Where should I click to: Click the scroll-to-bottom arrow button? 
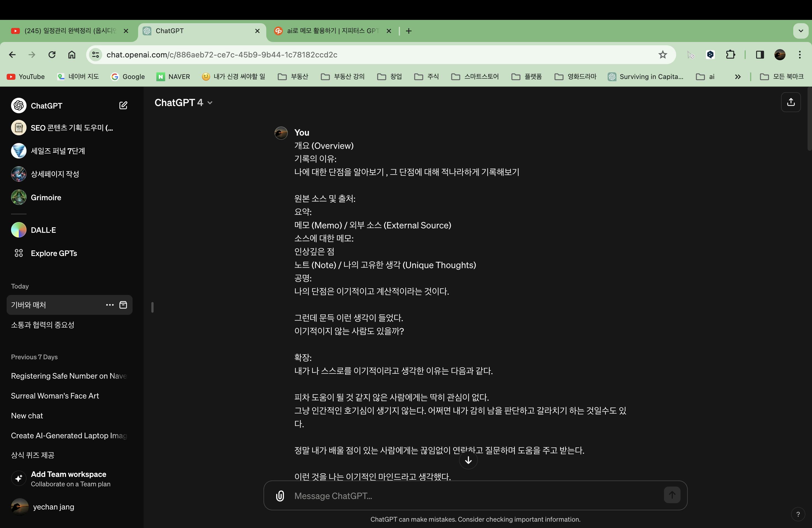[x=468, y=460]
